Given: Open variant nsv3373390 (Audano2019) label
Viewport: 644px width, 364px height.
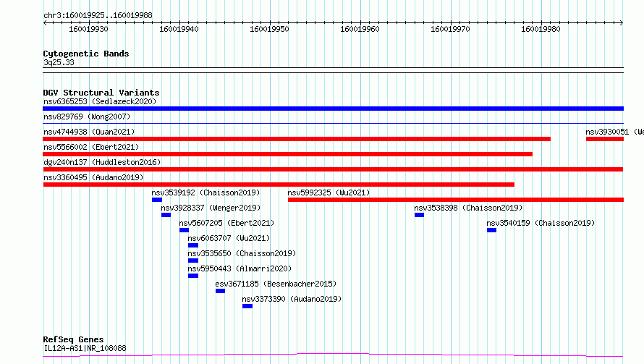Looking at the screenshot, I should pos(292,299).
